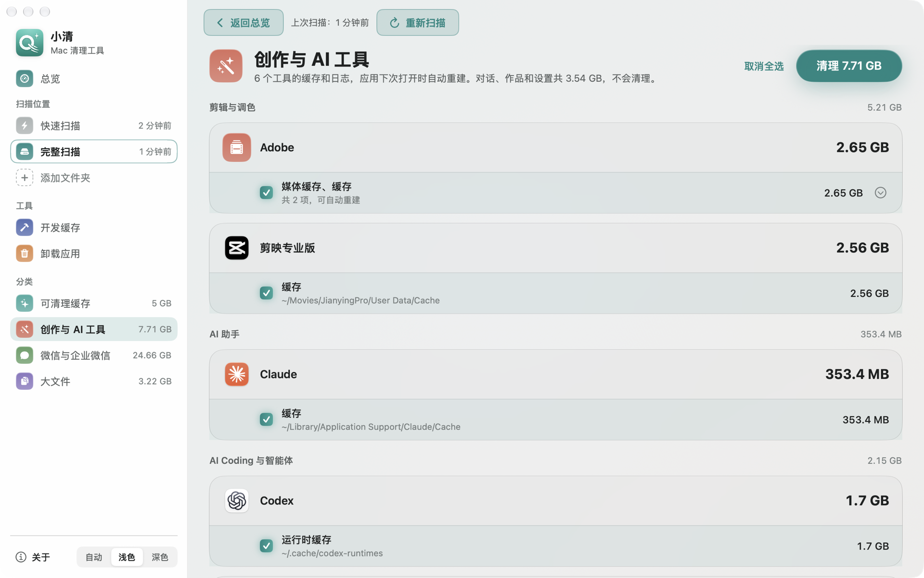Uncheck Claude 缓存 checkbox

click(x=266, y=420)
